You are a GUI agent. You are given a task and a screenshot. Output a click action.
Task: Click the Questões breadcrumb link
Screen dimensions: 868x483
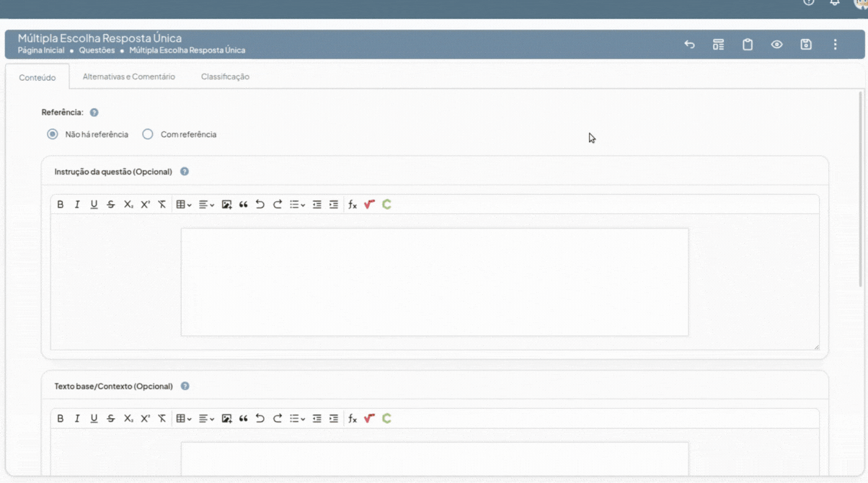pyautogui.click(x=97, y=50)
